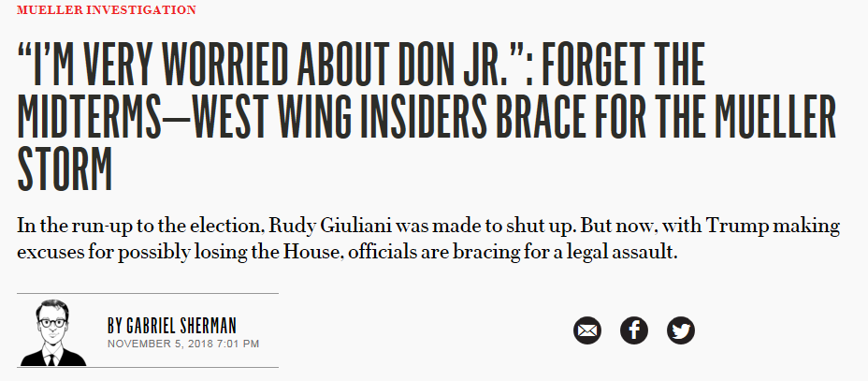
Task: Click the word "STORM" ending the headline
Action: pos(65,169)
